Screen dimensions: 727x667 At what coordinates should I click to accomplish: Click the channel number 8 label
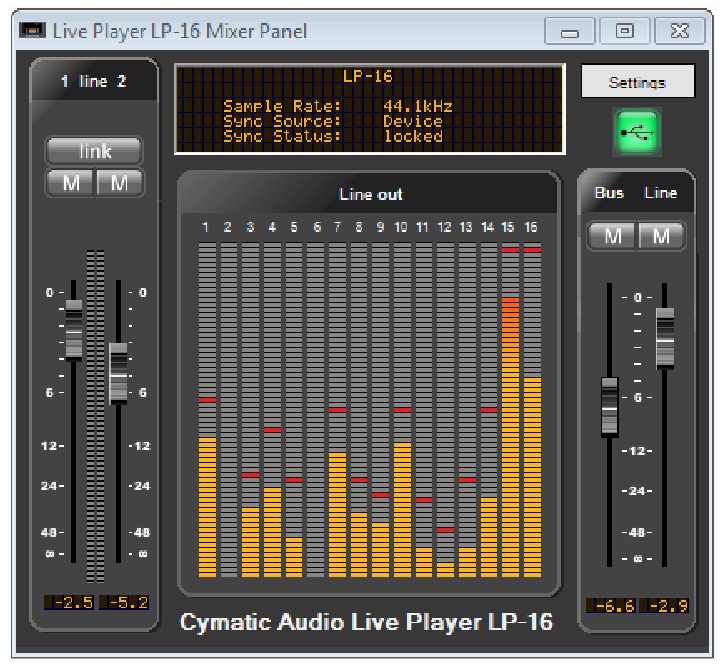point(358,227)
